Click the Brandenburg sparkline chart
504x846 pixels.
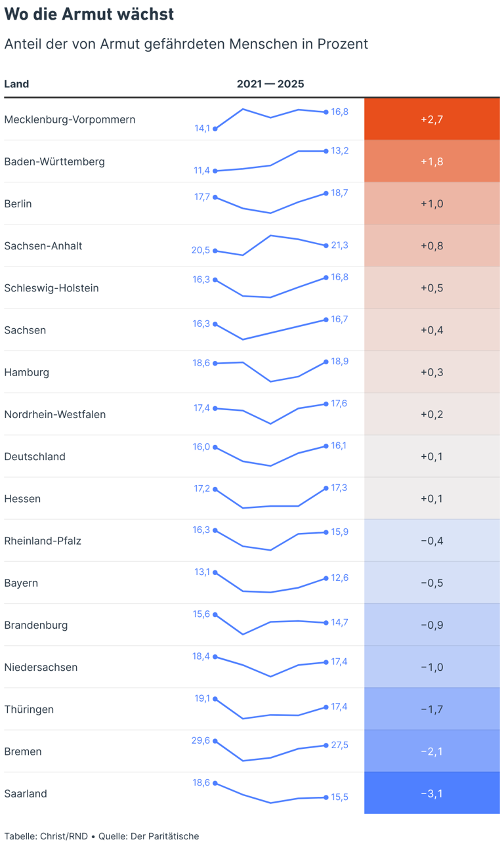[x=270, y=624]
